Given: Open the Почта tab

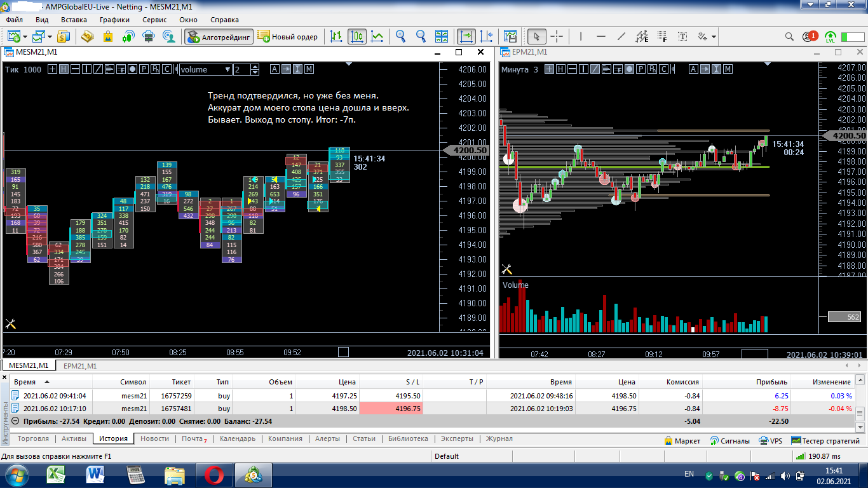Looking at the screenshot, I should pyautogui.click(x=194, y=439).
